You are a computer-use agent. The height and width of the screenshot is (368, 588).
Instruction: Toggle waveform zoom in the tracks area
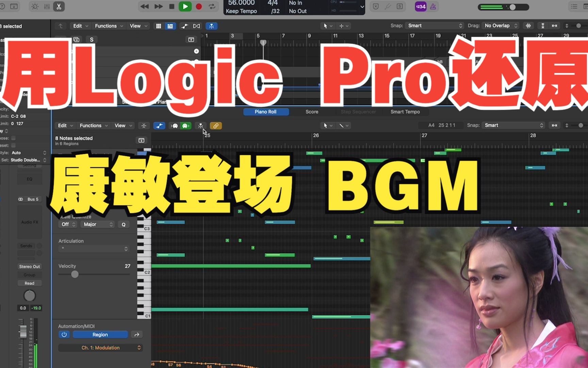click(x=528, y=26)
